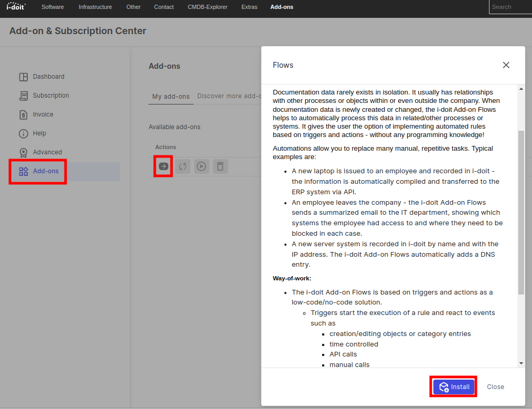Go to Advanced in sidebar
This screenshot has width=532, height=409.
[x=47, y=152]
